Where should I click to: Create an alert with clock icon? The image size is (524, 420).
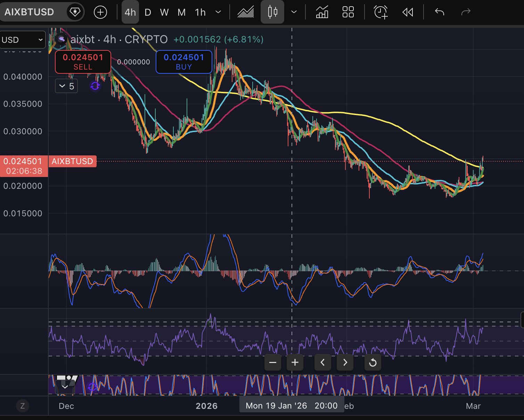tap(380, 13)
